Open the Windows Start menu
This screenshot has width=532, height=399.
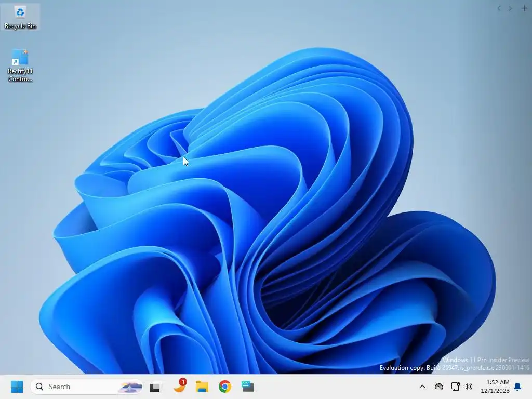pyautogui.click(x=17, y=387)
